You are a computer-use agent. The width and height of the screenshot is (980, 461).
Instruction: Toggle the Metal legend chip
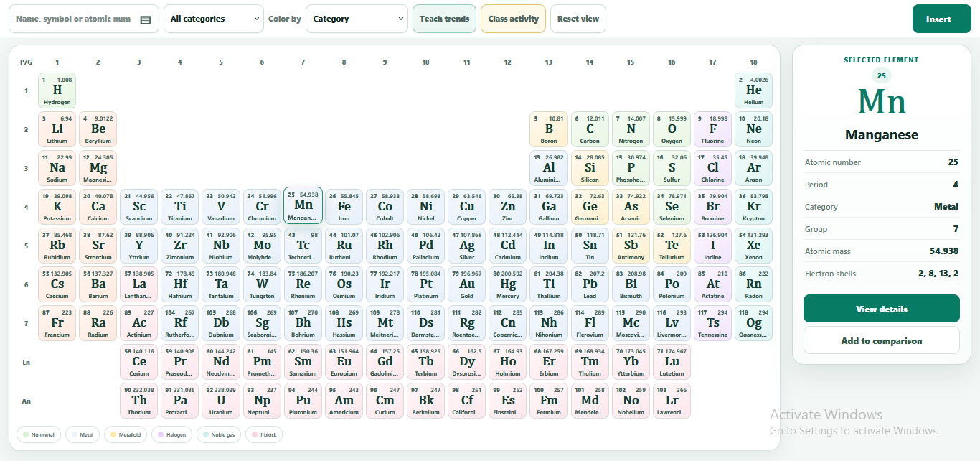[x=83, y=434]
